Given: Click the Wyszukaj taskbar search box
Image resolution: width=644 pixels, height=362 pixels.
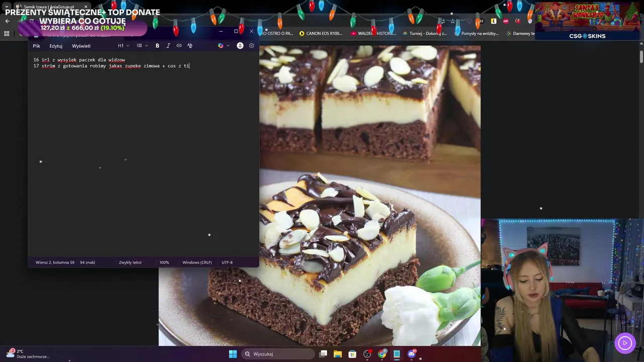Looking at the screenshot, I should (278, 354).
